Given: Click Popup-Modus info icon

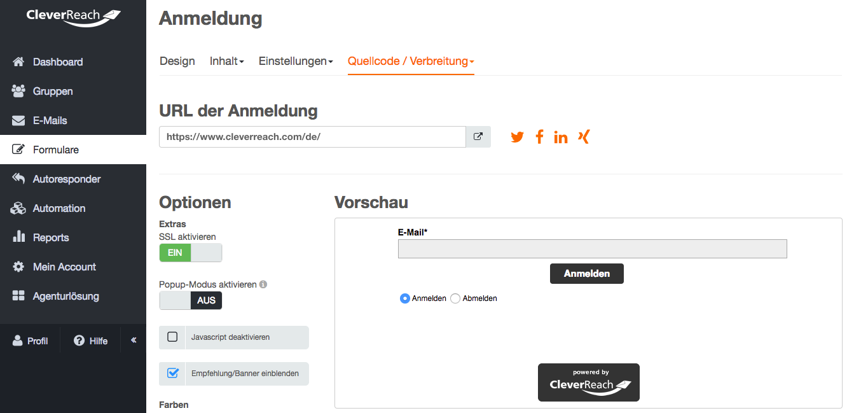Looking at the screenshot, I should tap(263, 284).
